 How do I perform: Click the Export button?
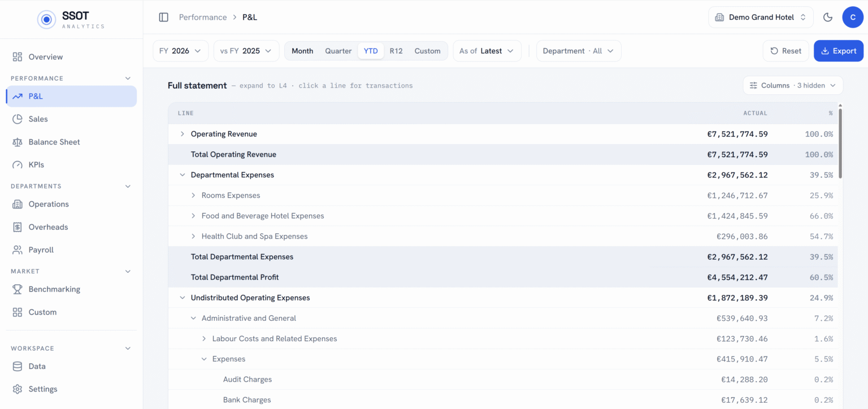839,51
